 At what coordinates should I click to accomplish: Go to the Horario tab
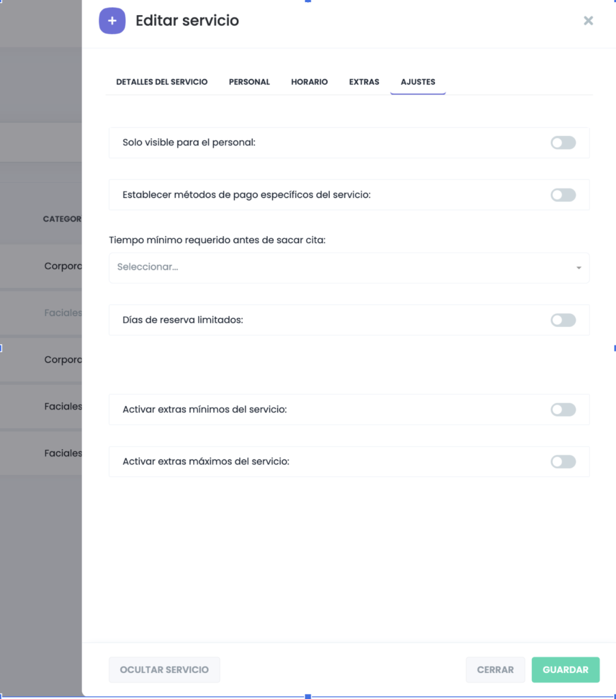pyautogui.click(x=309, y=82)
